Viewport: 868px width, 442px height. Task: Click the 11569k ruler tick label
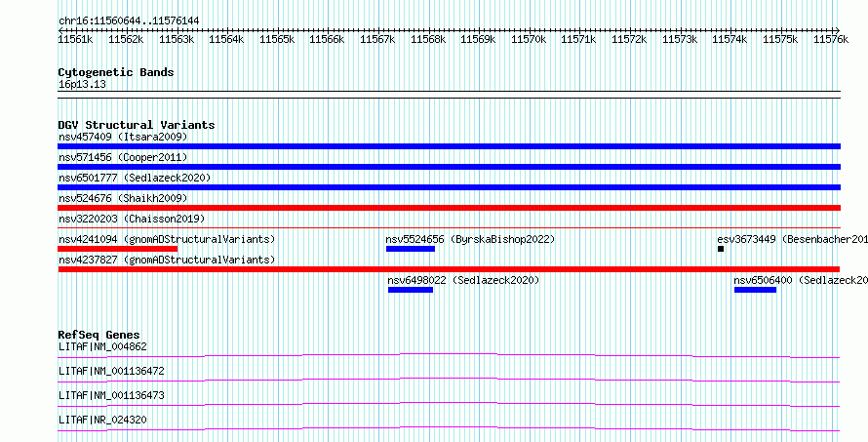coord(478,39)
